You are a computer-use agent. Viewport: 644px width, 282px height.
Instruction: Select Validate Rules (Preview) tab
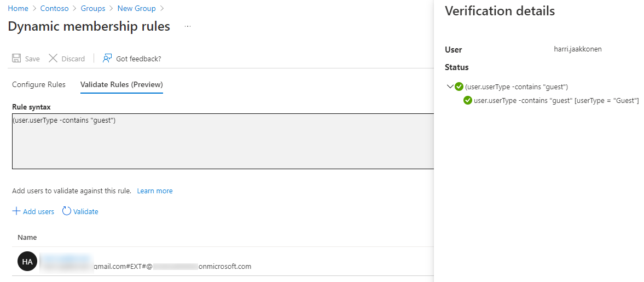121,84
